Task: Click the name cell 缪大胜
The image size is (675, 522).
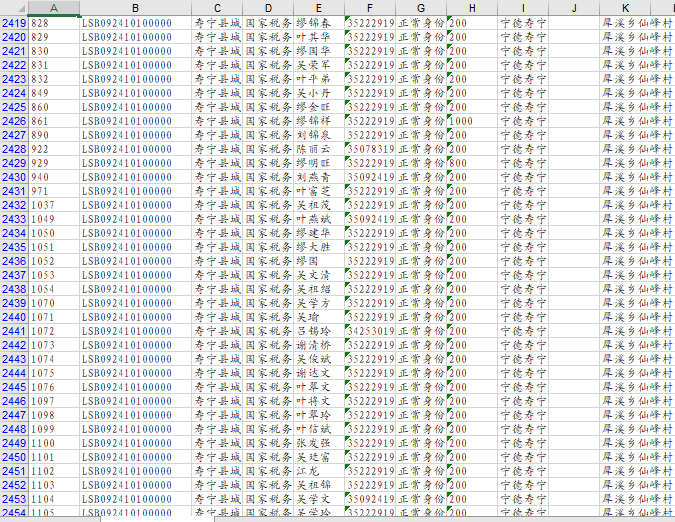Action: pyautogui.click(x=319, y=247)
